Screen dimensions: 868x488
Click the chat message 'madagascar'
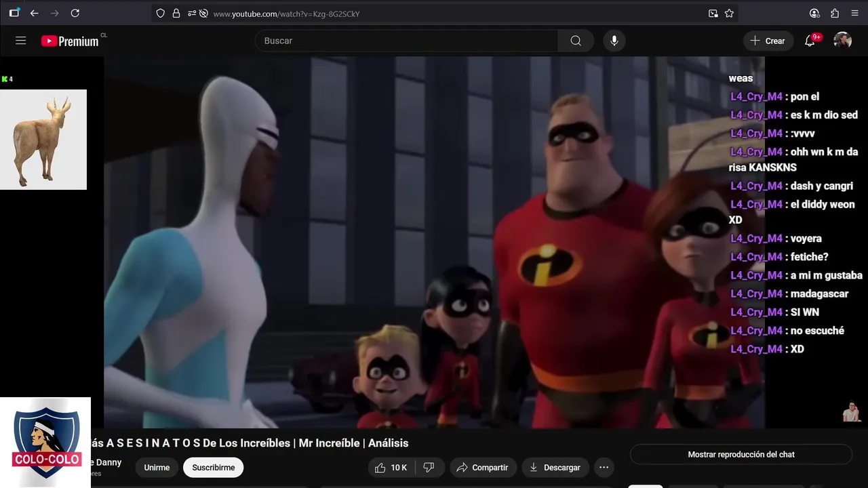coord(819,293)
